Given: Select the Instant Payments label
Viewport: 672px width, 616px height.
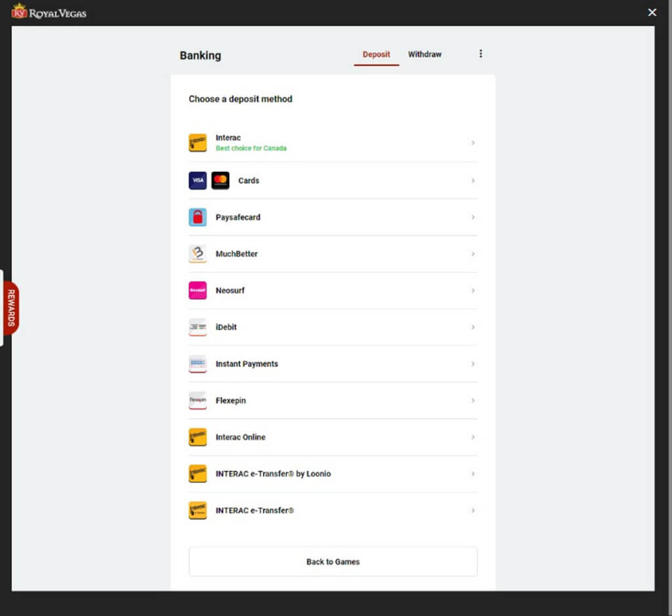Looking at the screenshot, I should click(247, 363).
